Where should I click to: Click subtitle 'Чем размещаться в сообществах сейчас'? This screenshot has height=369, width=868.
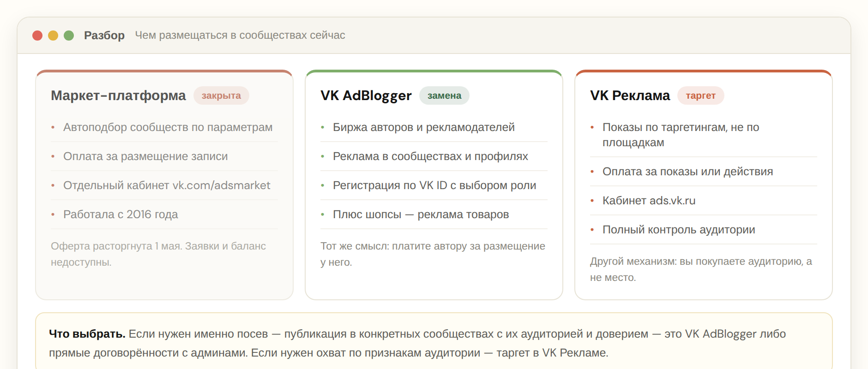click(240, 35)
